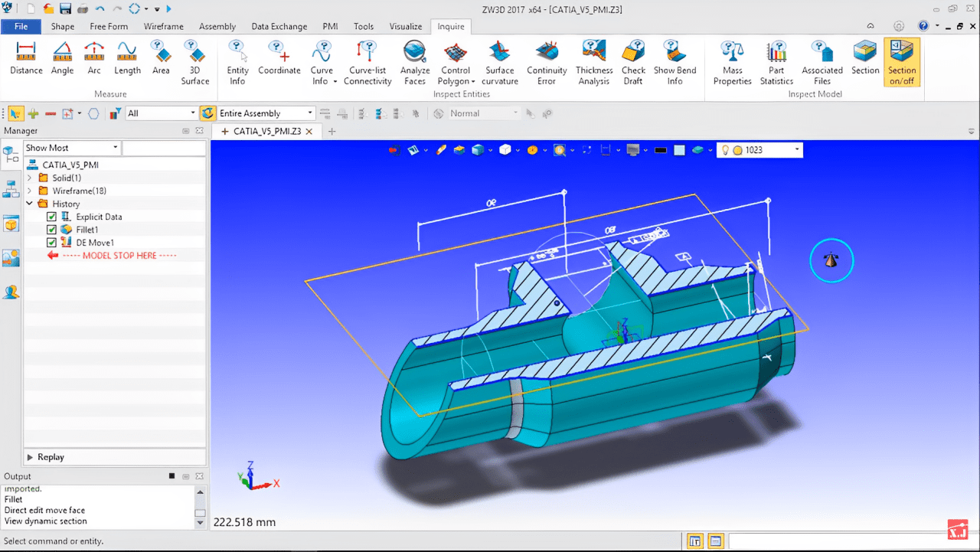Open Part Statistics

[x=776, y=62]
